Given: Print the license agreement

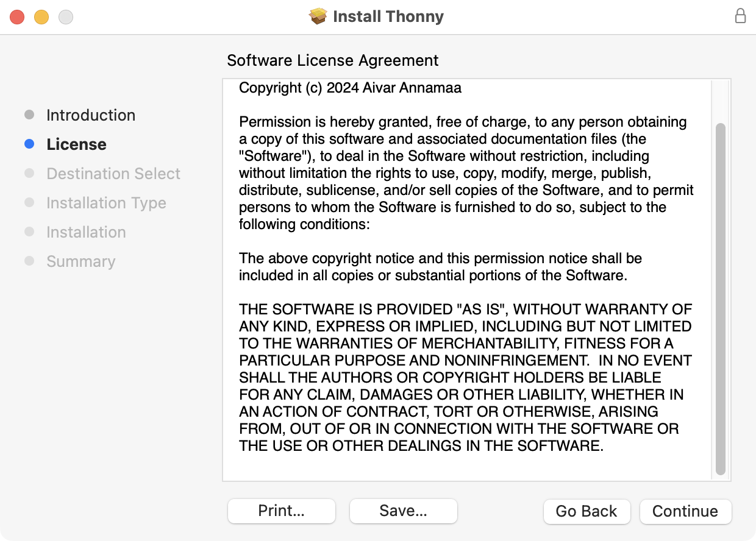Looking at the screenshot, I should pos(281,511).
